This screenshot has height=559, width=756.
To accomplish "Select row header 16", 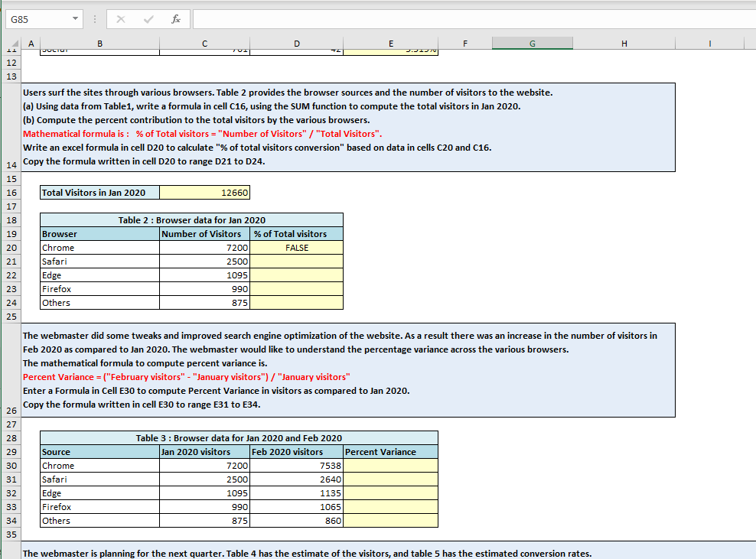I will coord(11,193).
